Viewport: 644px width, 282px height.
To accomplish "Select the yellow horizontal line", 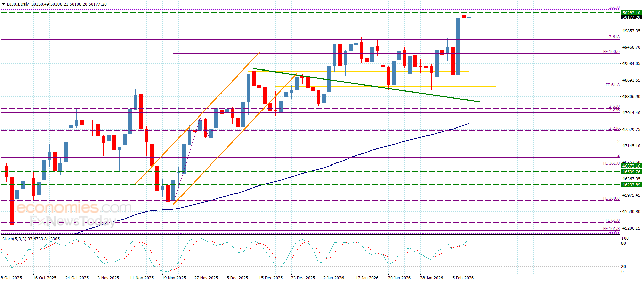I will (x=358, y=72).
